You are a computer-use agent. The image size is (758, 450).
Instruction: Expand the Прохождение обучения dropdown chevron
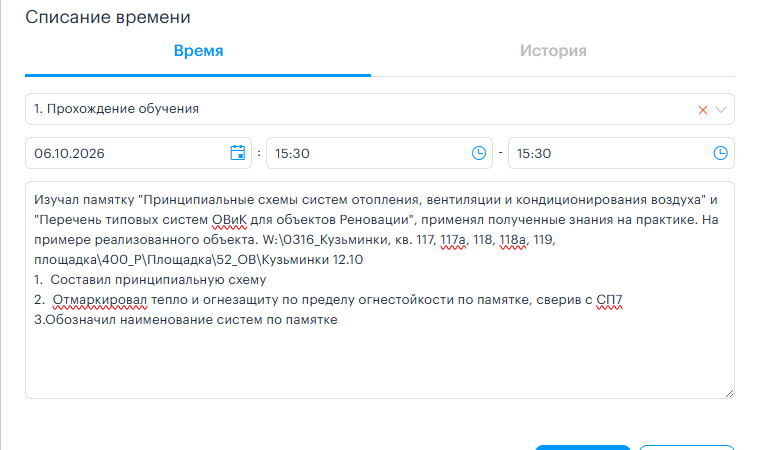(721, 110)
